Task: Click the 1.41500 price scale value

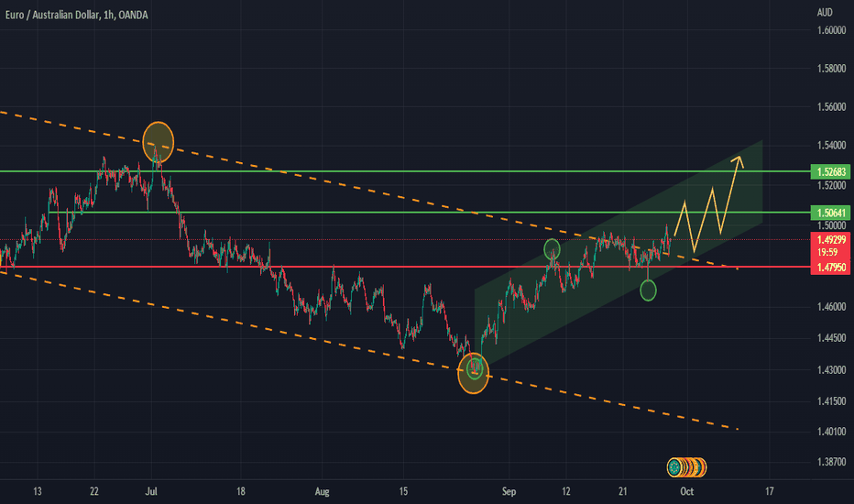Action: [831, 401]
